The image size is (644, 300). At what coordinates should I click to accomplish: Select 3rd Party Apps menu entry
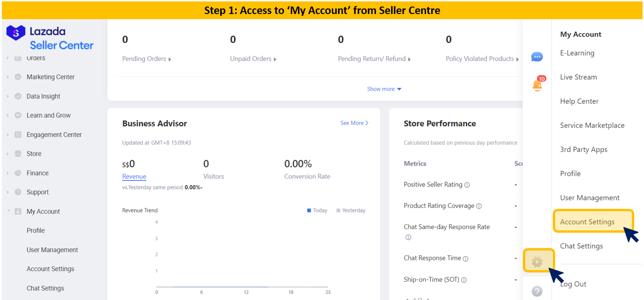click(584, 150)
